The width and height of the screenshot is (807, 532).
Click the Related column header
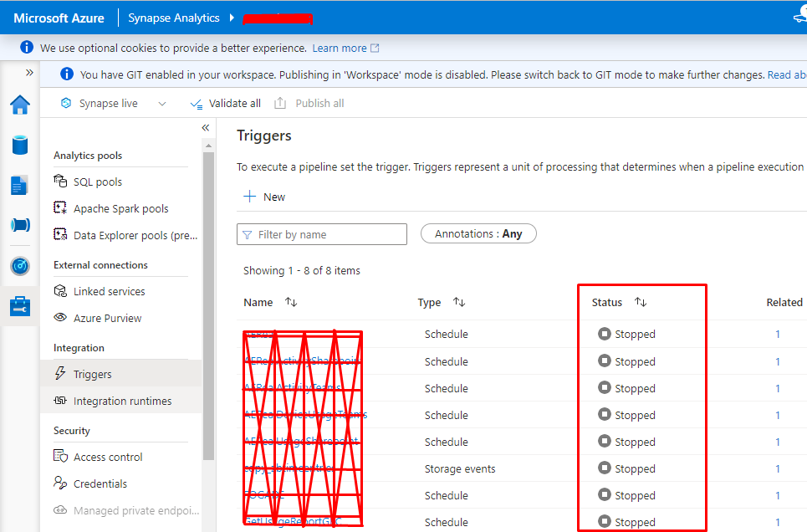point(785,302)
